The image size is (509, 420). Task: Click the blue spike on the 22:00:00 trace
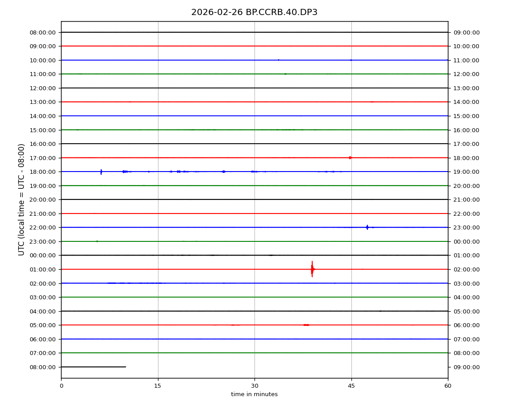coord(367,227)
